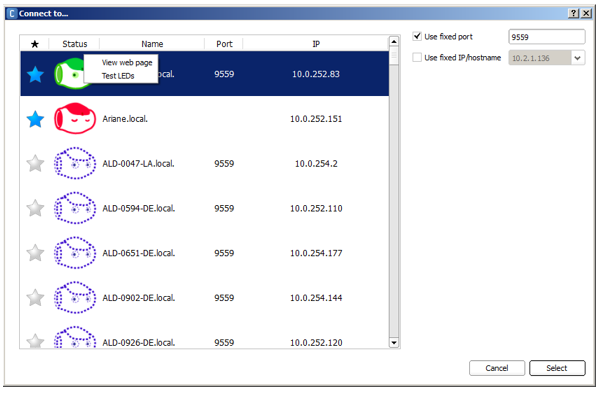Click the dotted robot icon for ALD-0902-DE.local
Screen dimensions: 598x394
pyautogui.click(x=75, y=298)
